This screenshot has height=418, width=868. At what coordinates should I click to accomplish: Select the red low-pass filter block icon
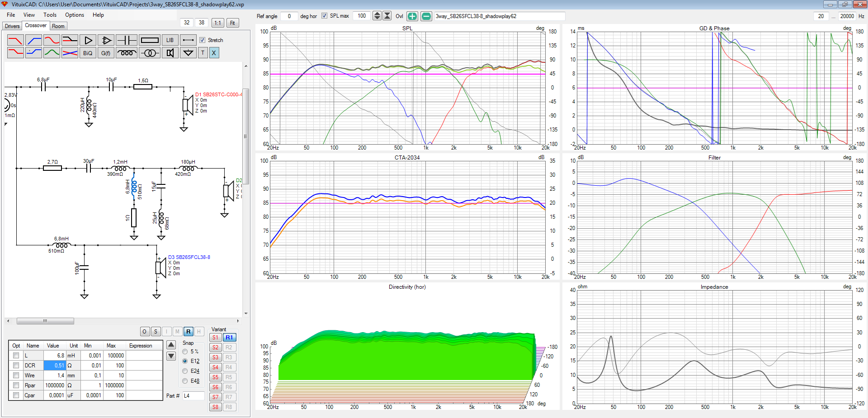[x=15, y=40]
